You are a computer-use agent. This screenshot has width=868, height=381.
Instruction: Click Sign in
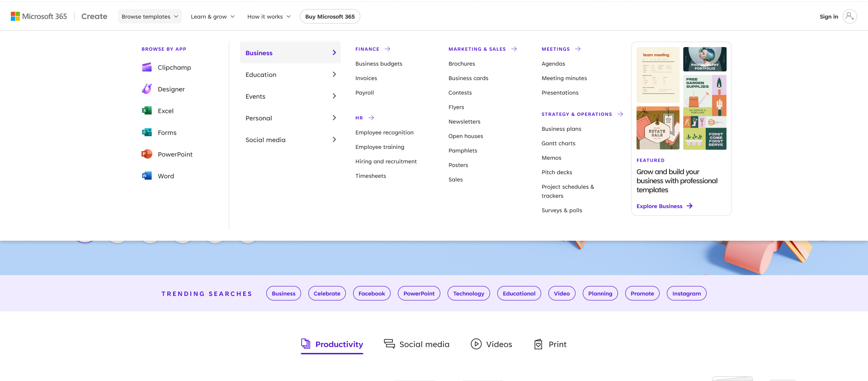click(x=829, y=16)
